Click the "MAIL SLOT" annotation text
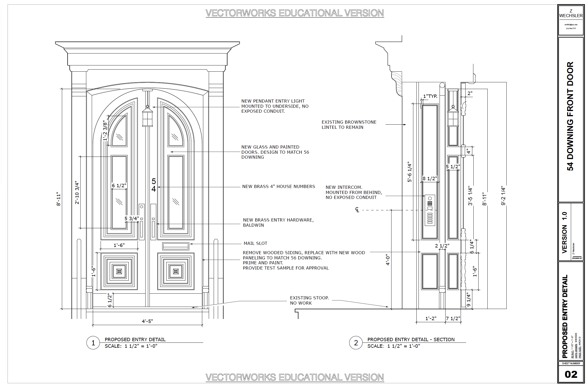The width and height of the screenshot is (588, 390). 255,243
